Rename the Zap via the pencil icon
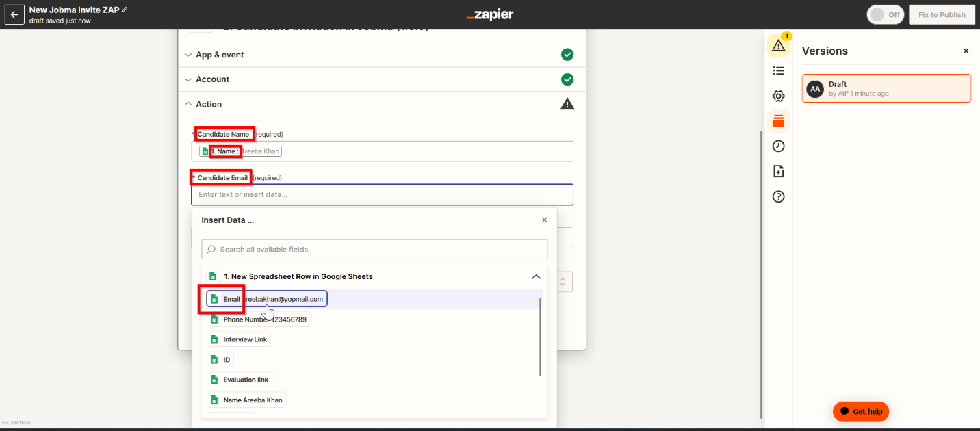Screen dimensions: 980x431 tap(125, 10)
